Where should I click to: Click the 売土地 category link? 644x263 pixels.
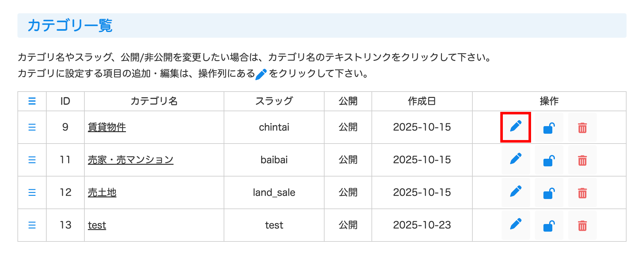point(102,192)
